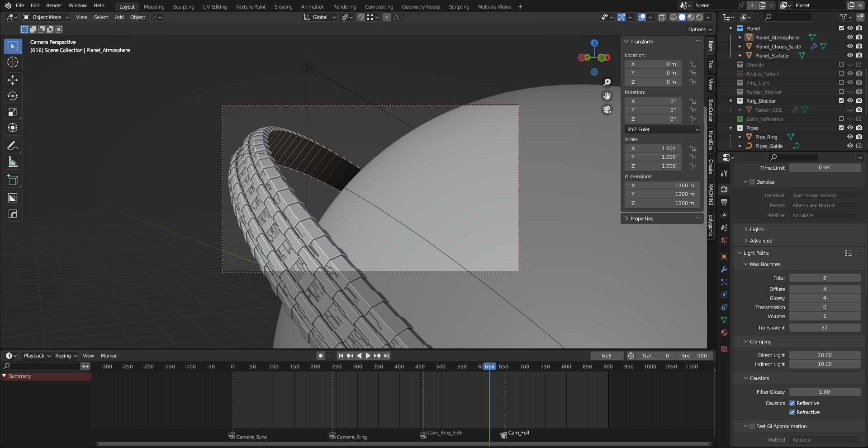This screenshot has width=868, height=448.
Task: Hide Planet_Surface in viewport
Action: pyautogui.click(x=850, y=56)
